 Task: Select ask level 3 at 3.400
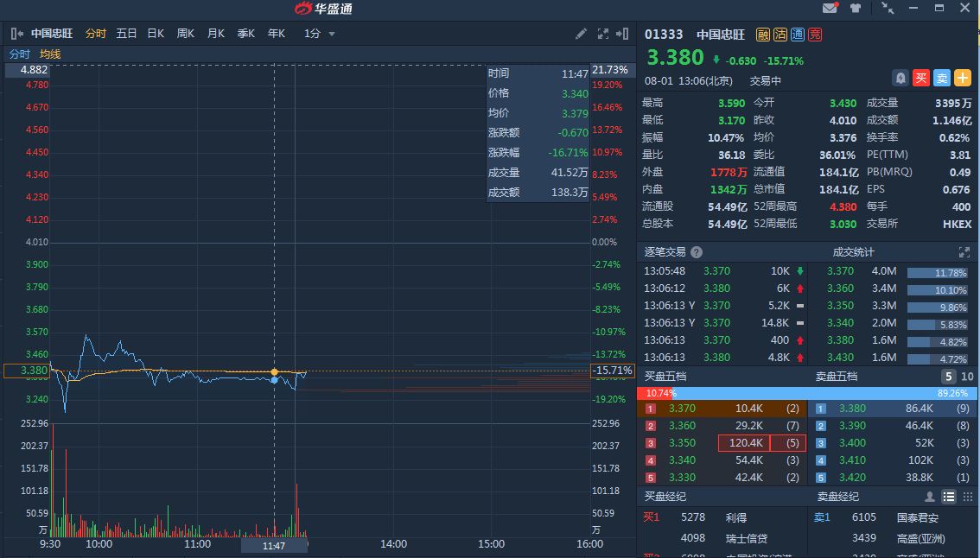coord(893,443)
